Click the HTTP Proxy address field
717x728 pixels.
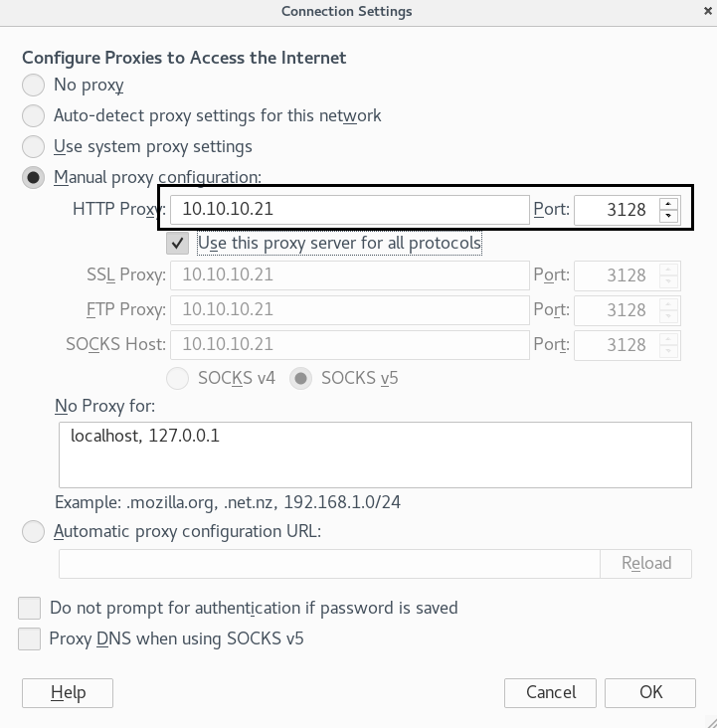(x=349, y=210)
